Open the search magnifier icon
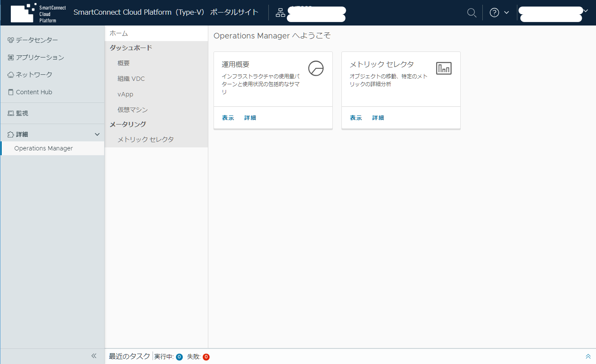The width and height of the screenshot is (596, 364). (472, 13)
